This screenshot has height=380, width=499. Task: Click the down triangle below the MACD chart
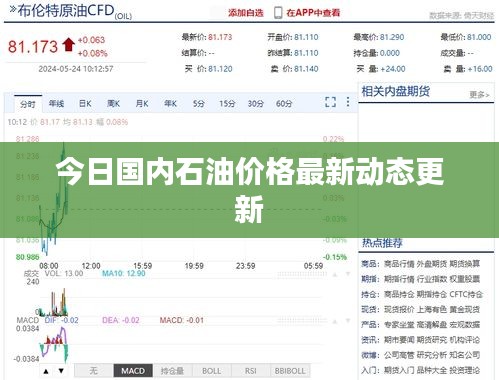[x=61, y=371]
